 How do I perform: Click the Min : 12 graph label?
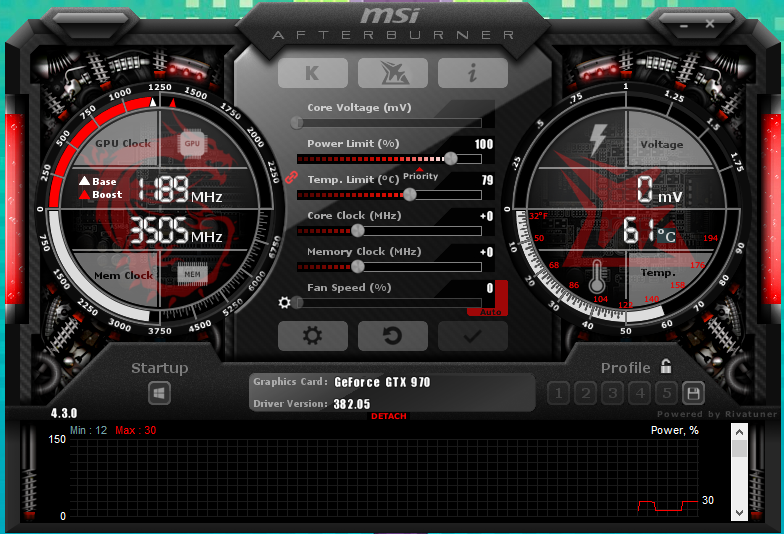[x=88, y=430]
